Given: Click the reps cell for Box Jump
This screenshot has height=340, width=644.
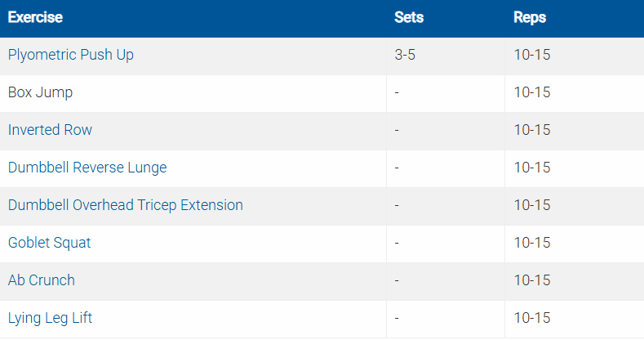Looking at the screenshot, I should click(x=532, y=92).
